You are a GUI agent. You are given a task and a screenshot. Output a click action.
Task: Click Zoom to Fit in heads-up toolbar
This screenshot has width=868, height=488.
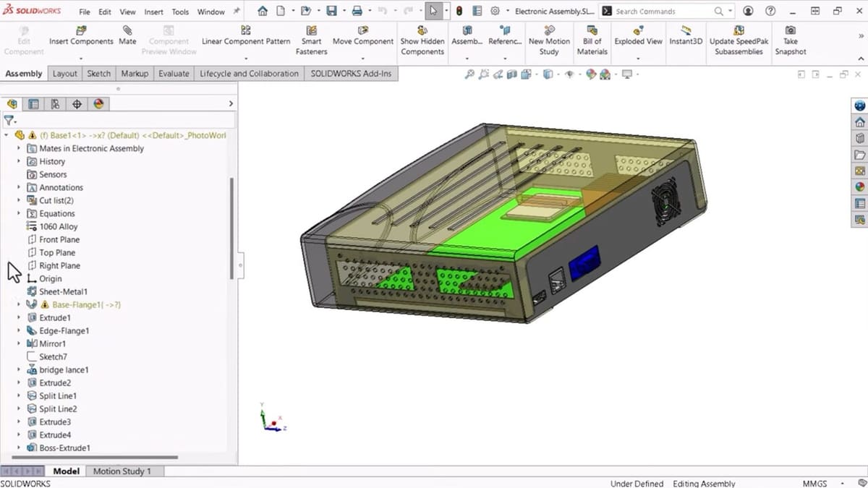click(469, 74)
